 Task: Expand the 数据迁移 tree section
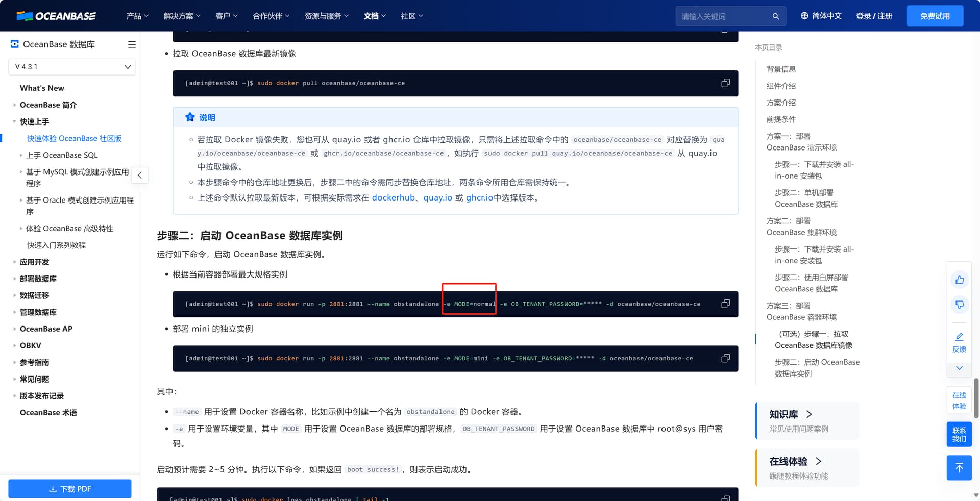click(14, 295)
